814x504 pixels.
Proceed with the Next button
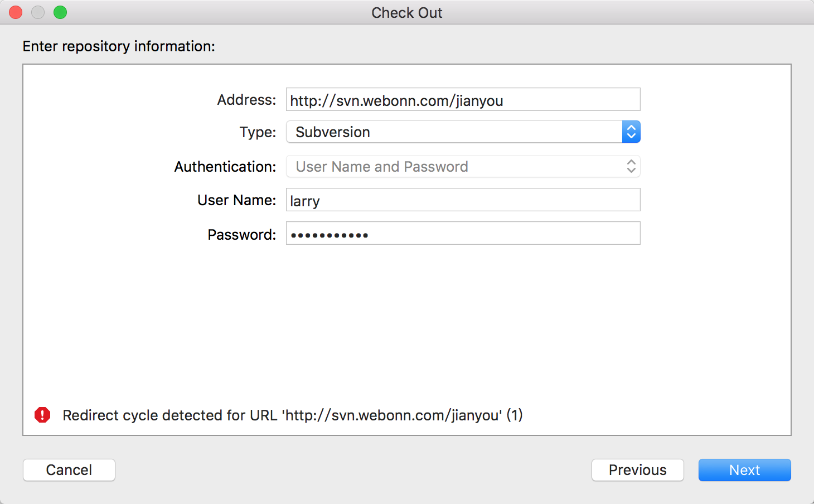coord(744,470)
